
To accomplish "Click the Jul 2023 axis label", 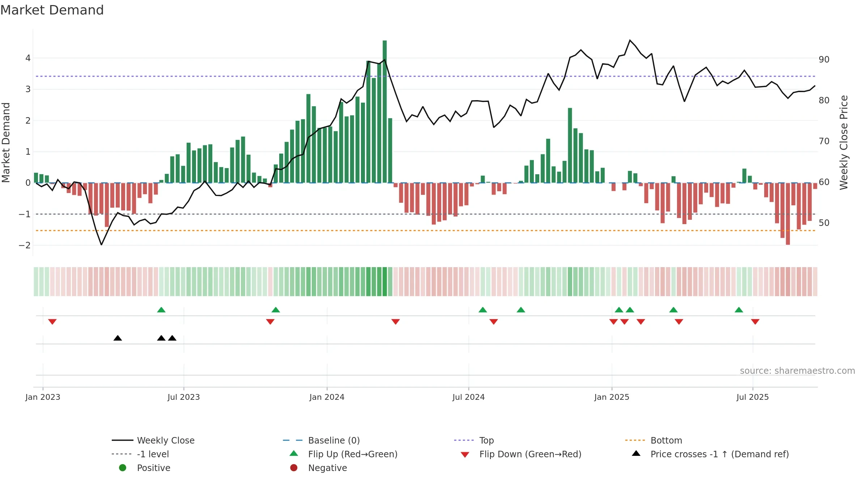I will [x=184, y=397].
